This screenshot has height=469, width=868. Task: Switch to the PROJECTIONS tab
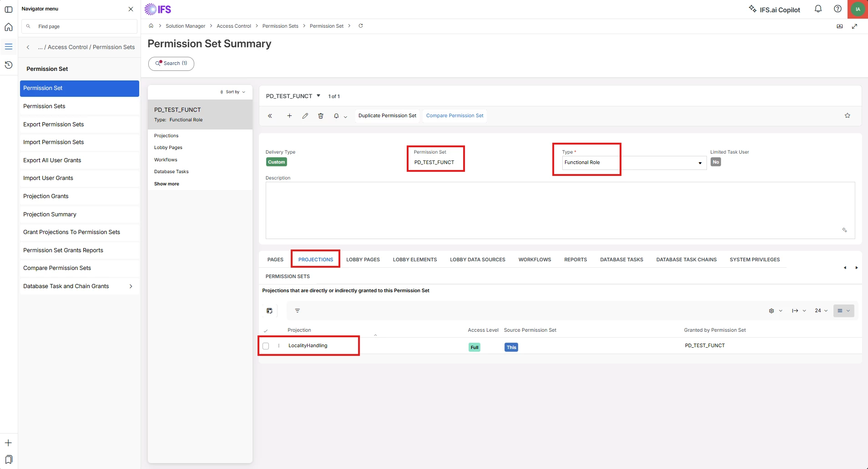[x=316, y=260]
